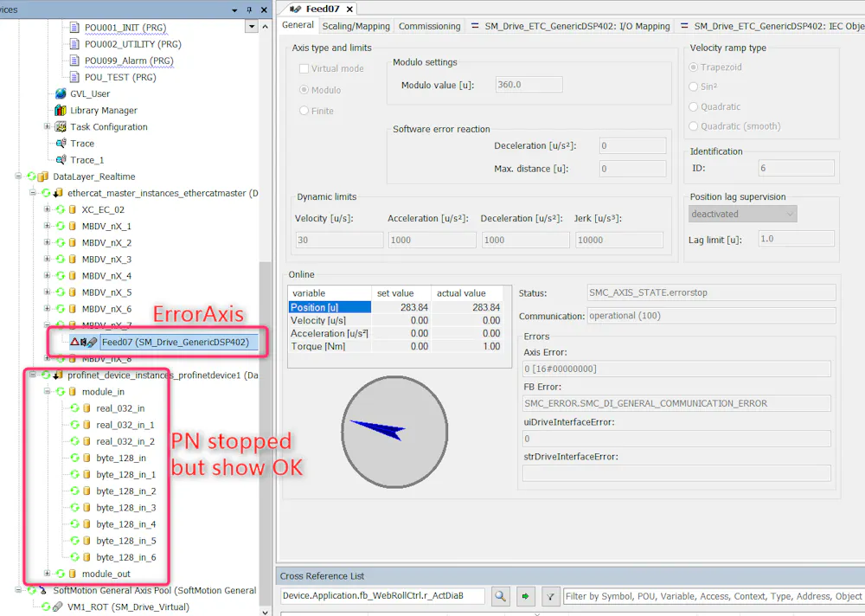
Task: Click the DataLayer_Realtime folder icon
Action: tap(42, 176)
